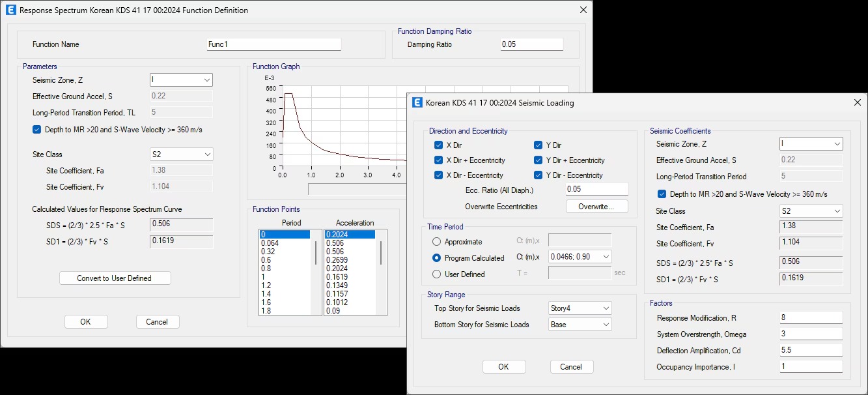Close the Korean KDS Seismic Loading dialog
Image resolution: width=868 pixels, height=395 pixels.
[856, 102]
